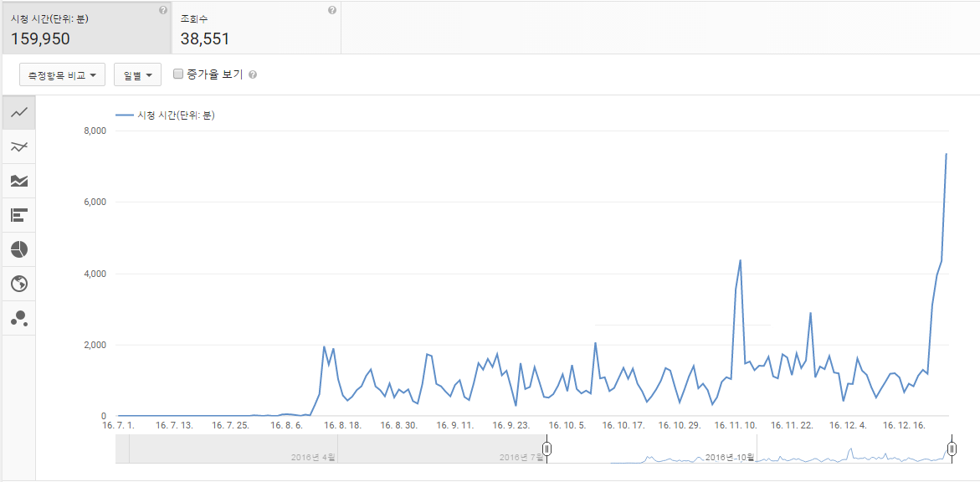
Task: Click the 시청 시간(단위: 분) chart legend
Action: (166, 115)
